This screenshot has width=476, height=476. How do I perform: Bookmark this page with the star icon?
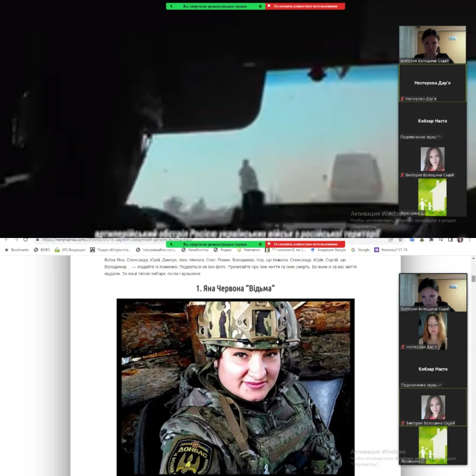[400, 240]
